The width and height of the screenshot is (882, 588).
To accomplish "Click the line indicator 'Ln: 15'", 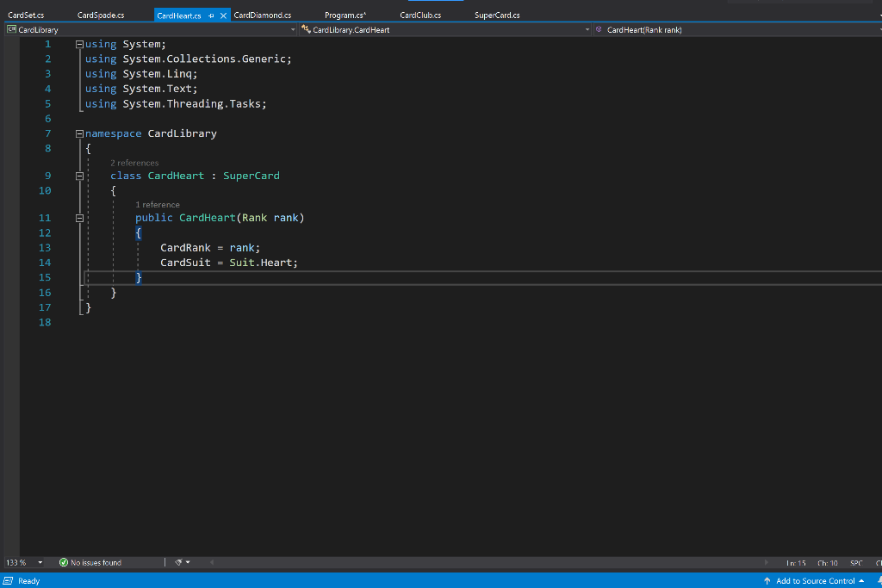I will click(796, 563).
